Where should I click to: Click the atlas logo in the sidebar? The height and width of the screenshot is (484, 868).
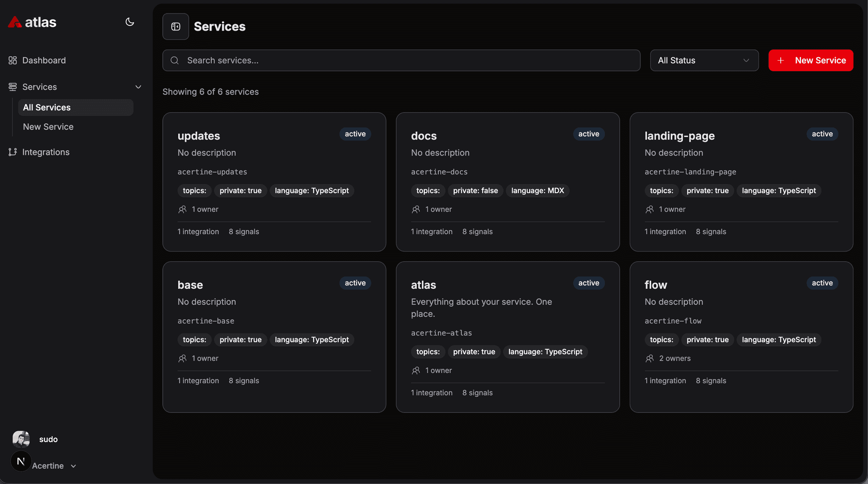point(32,22)
